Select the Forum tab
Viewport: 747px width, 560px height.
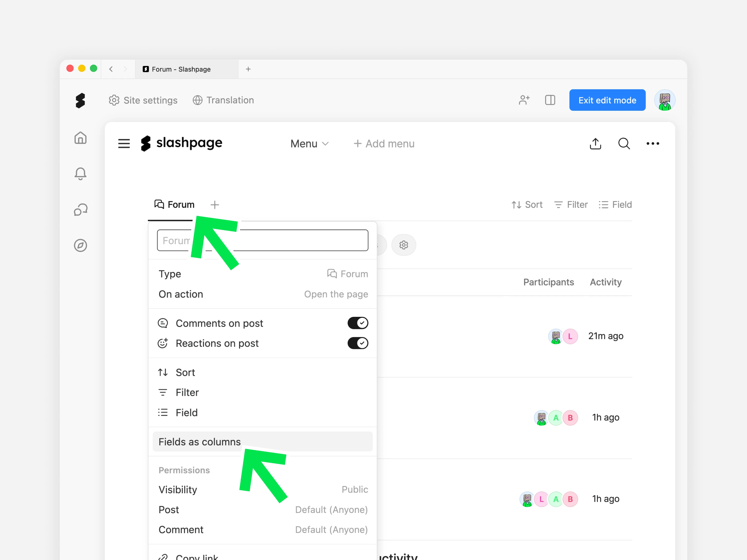click(x=175, y=205)
